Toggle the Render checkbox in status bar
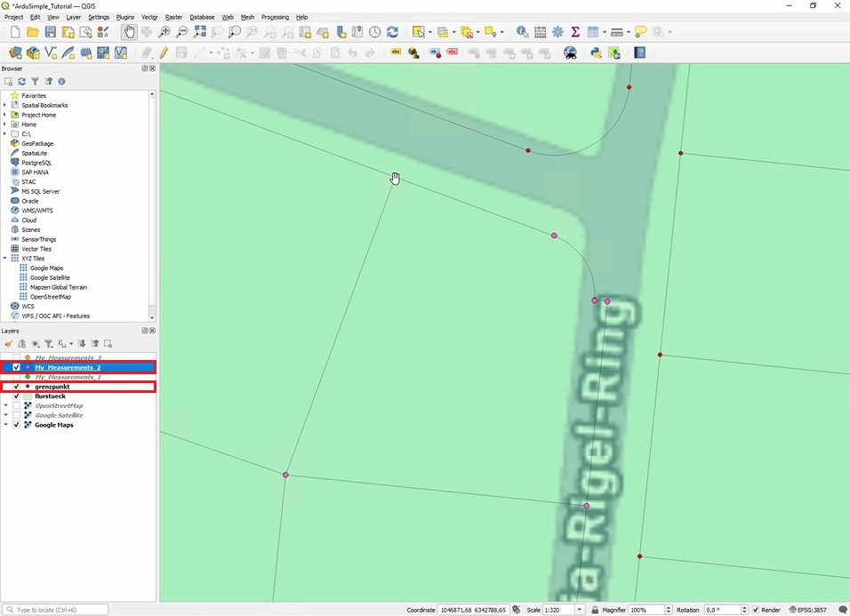Image resolution: width=850 pixels, height=616 pixels. pos(756,610)
